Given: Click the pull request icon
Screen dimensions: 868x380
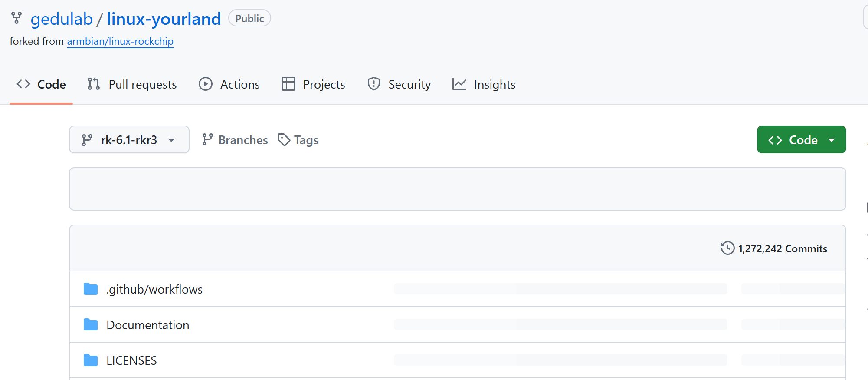Looking at the screenshot, I should tap(94, 84).
